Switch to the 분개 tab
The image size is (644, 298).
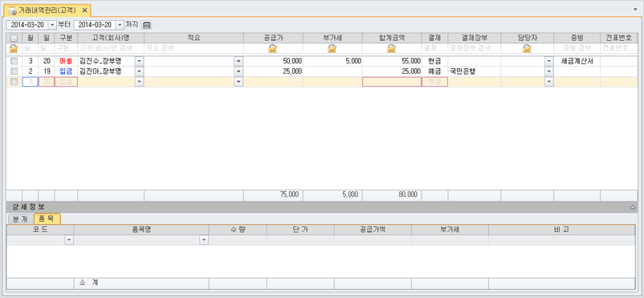coord(21,219)
